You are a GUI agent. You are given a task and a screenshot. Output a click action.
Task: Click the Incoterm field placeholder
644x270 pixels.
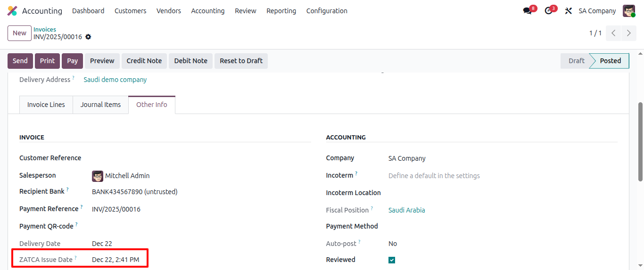(x=434, y=176)
